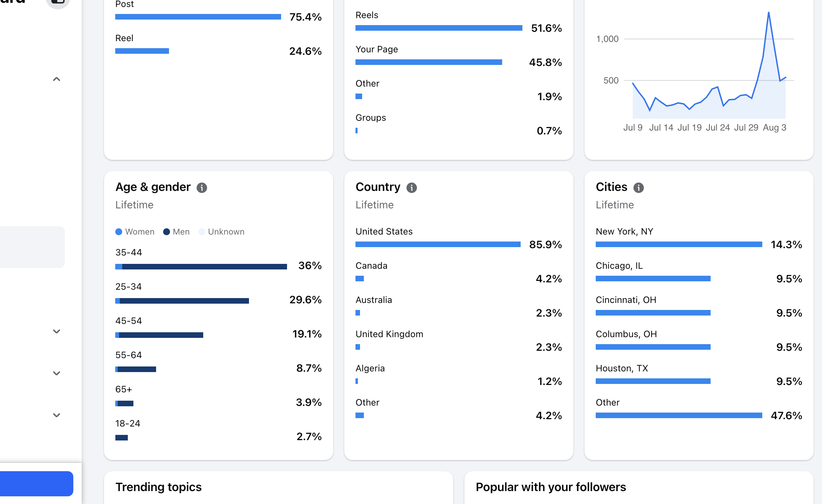
Task: Open the Trending topics card heading
Action: click(159, 487)
